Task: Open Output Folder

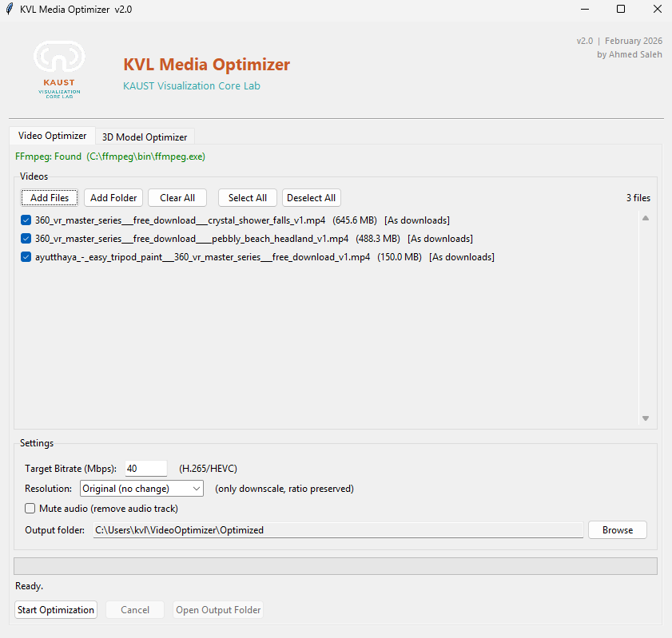Action: coord(217,609)
